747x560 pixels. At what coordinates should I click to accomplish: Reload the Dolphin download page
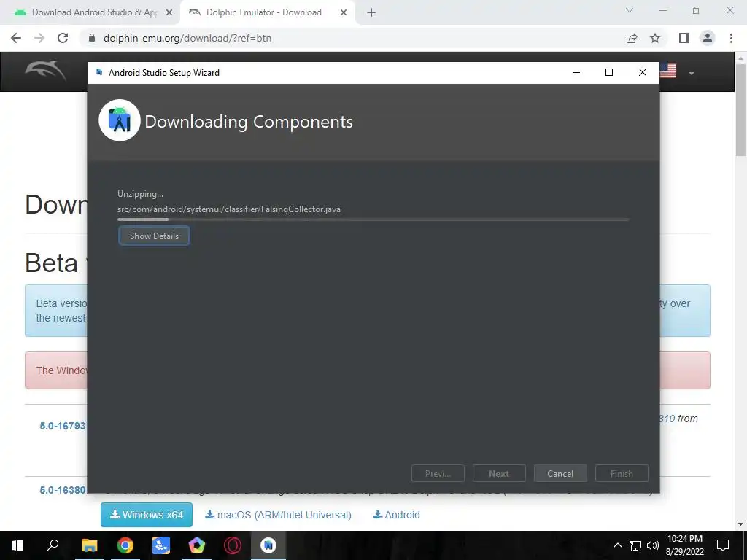[x=63, y=38]
